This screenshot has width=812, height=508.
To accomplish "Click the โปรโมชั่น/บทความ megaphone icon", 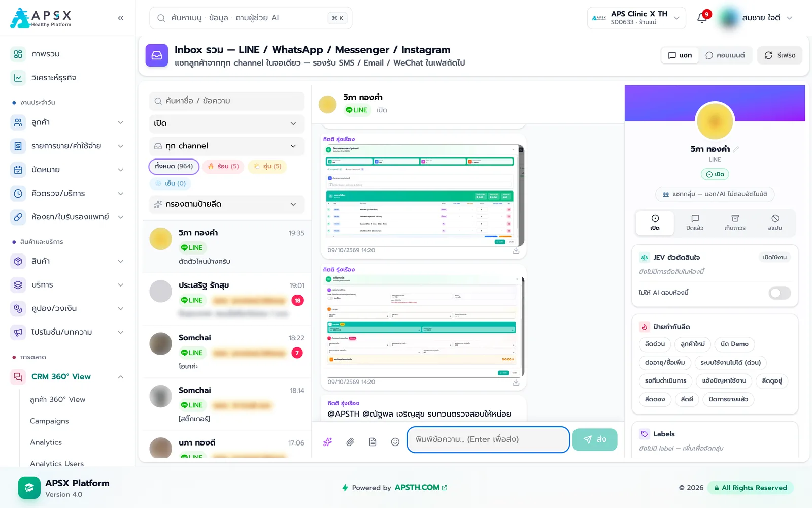I will (18, 332).
